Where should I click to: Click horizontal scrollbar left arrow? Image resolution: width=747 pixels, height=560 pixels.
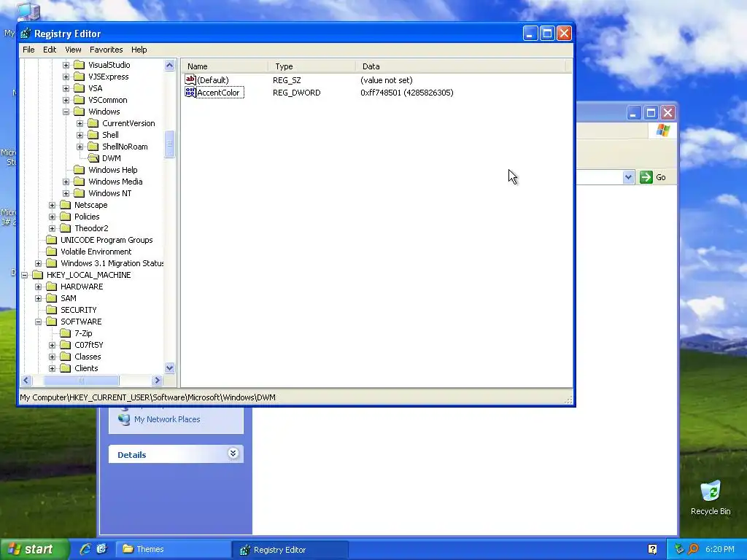coord(26,380)
